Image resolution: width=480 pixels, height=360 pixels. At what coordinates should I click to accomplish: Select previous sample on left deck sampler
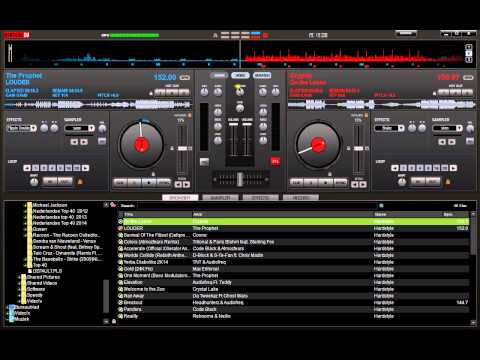[x=74, y=142]
